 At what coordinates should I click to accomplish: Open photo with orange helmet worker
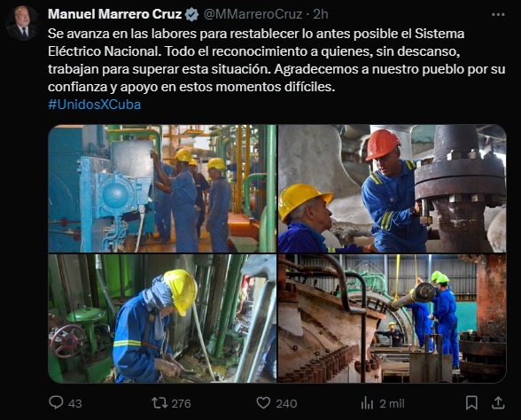click(392, 188)
